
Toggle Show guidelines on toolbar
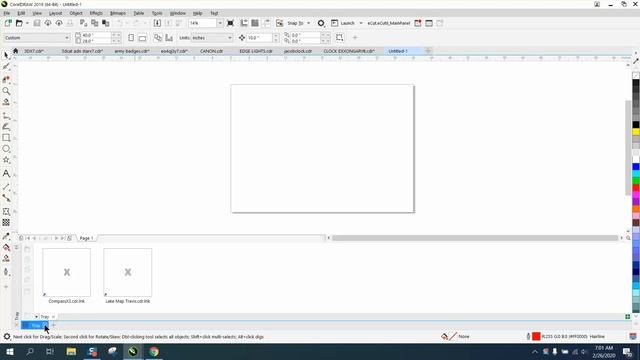[x=267, y=23]
